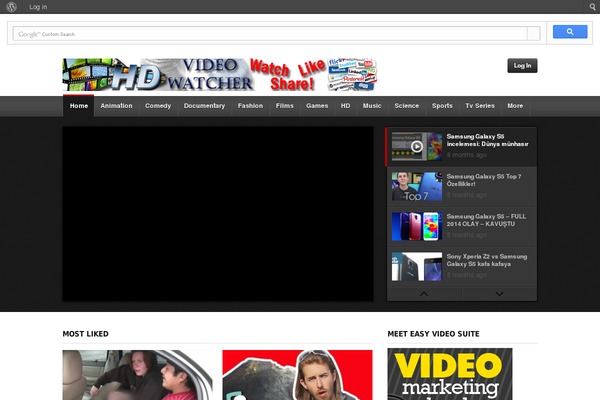The height and width of the screenshot is (400, 600).
Task: Open the Music category
Action: [372, 106]
